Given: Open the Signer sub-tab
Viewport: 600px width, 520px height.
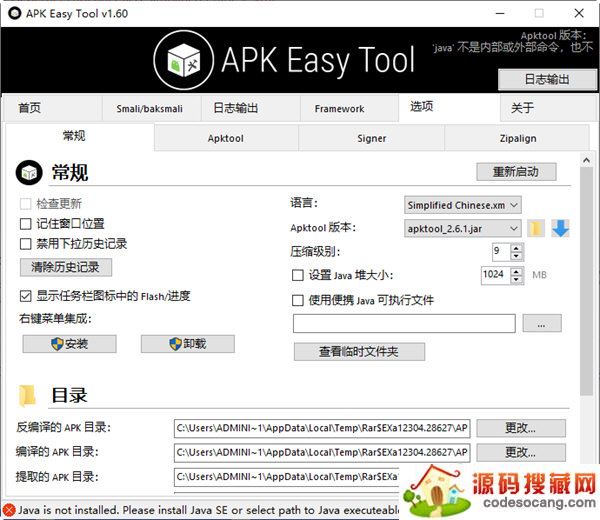Looking at the screenshot, I should pos(372,139).
